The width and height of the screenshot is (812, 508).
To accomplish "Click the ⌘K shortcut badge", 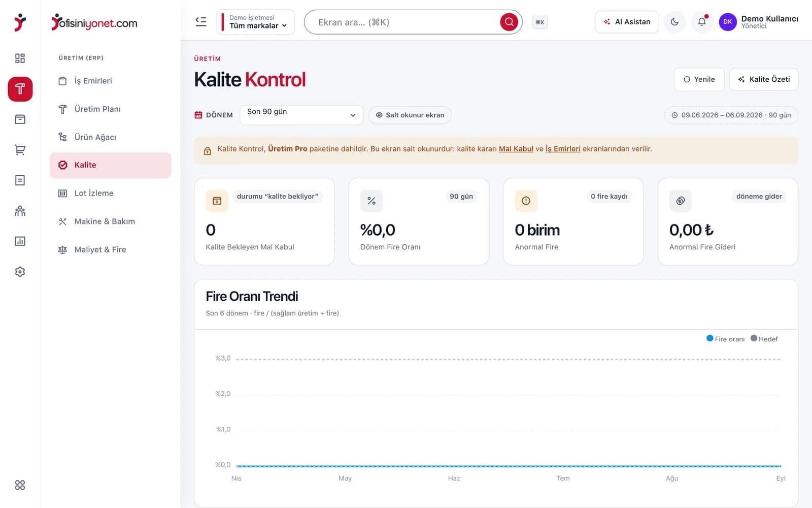I will tap(539, 22).
